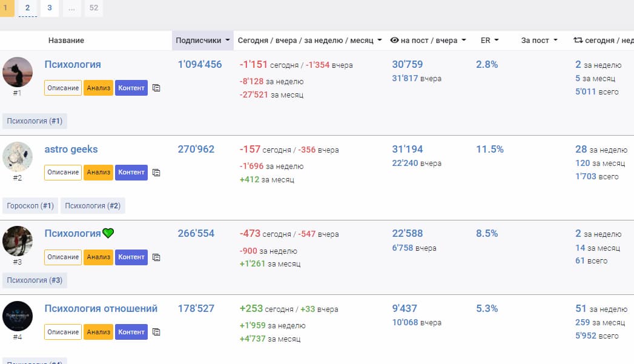Jump to last page 52

pyautogui.click(x=93, y=8)
